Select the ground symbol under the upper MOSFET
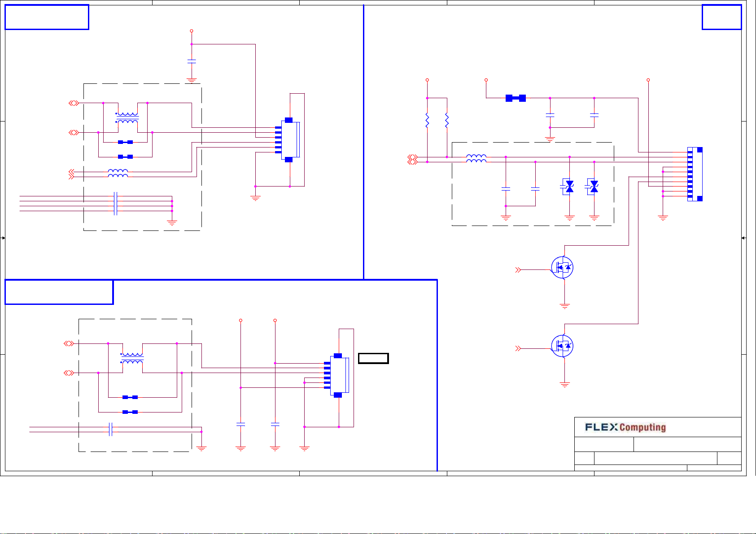 coord(564,306)
